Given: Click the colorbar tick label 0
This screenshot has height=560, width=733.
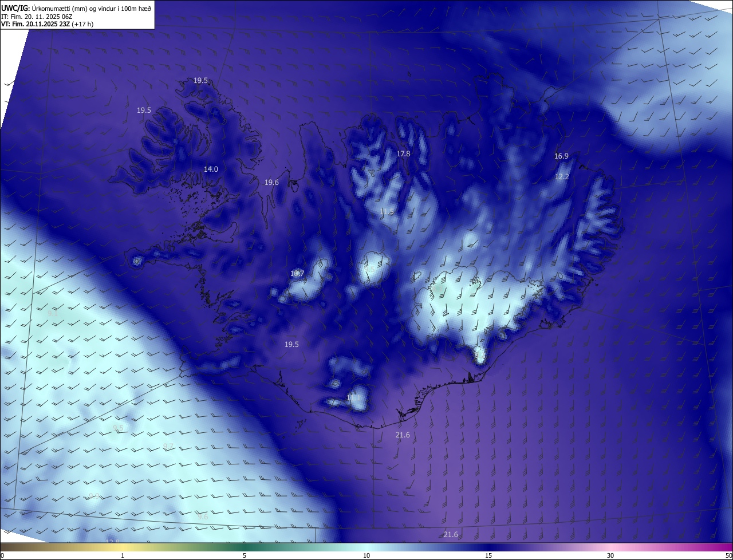Looking at the screenshot, I should pyautogui.click(x=2, y=555).
